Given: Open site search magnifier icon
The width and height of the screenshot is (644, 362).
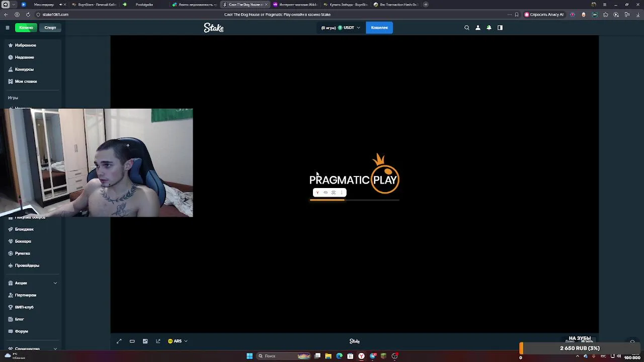Looking at the screenshot, I should coord(467,28).
